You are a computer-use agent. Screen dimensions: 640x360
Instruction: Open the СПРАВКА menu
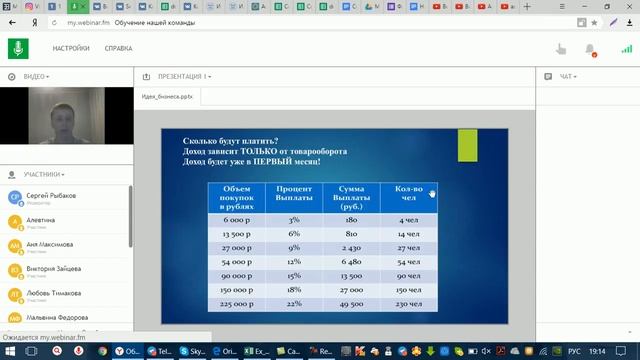point(118,48)
